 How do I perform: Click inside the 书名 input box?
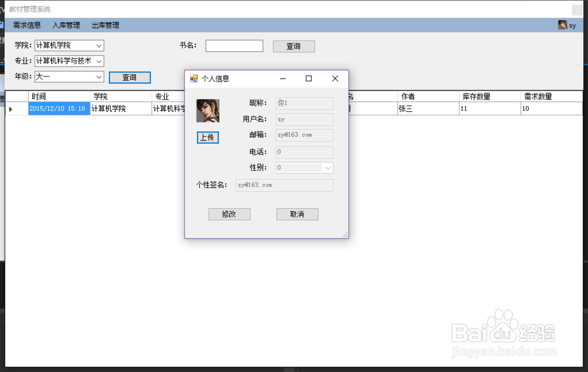click(234, 45)
